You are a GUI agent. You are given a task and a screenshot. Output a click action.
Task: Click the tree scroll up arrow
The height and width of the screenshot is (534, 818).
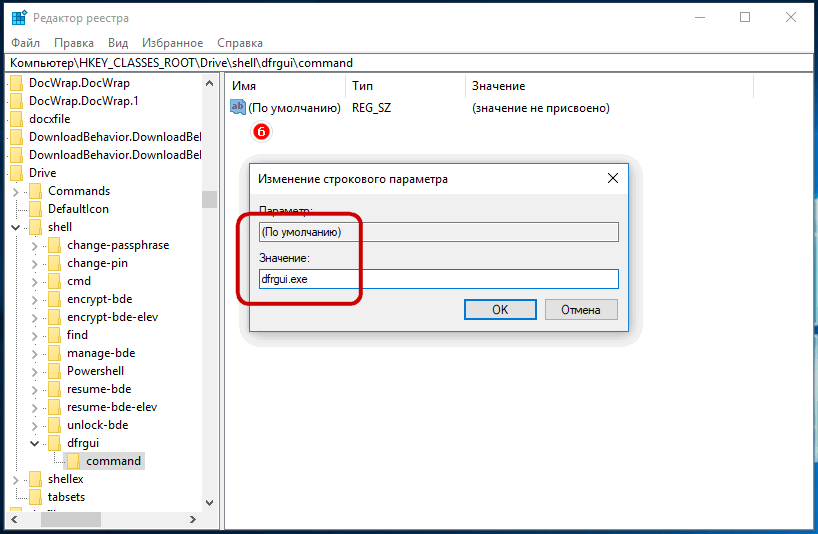coord(210,83)
